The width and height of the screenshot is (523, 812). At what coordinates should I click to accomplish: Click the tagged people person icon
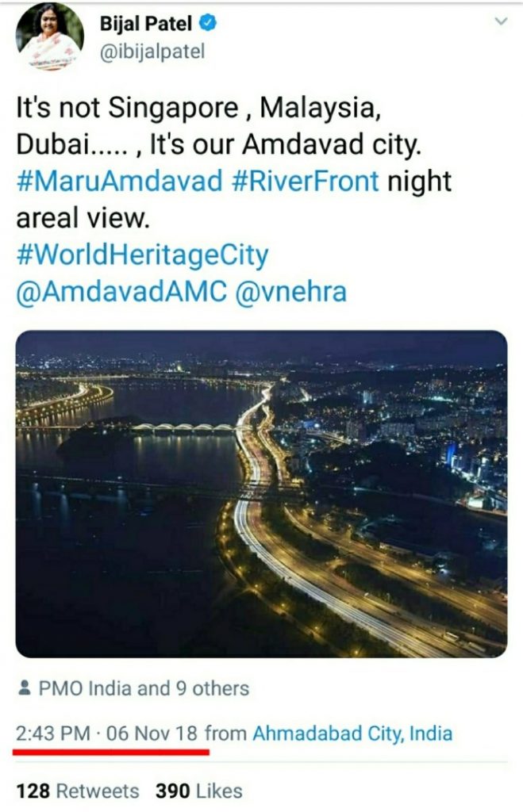(24, 688)
